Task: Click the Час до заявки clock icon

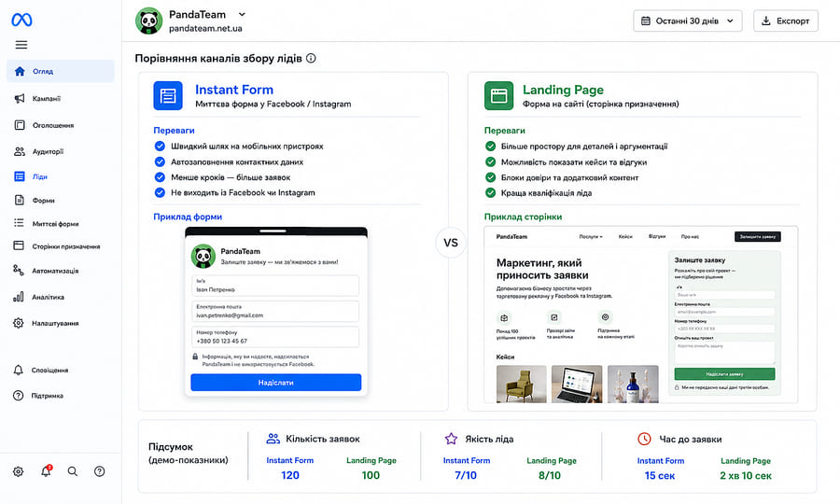Action: coord(644,439)
